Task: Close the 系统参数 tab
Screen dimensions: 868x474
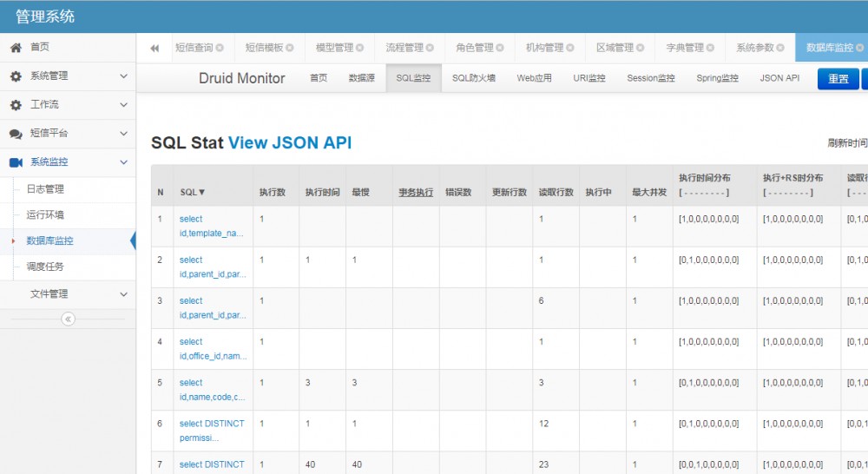Action: click(x=780, y=48)
